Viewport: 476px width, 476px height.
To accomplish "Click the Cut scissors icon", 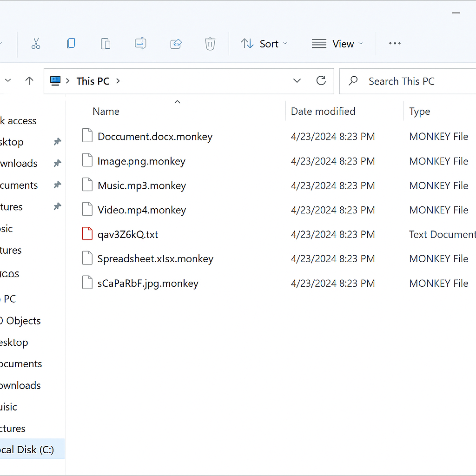I will click(x=36, y=44).
